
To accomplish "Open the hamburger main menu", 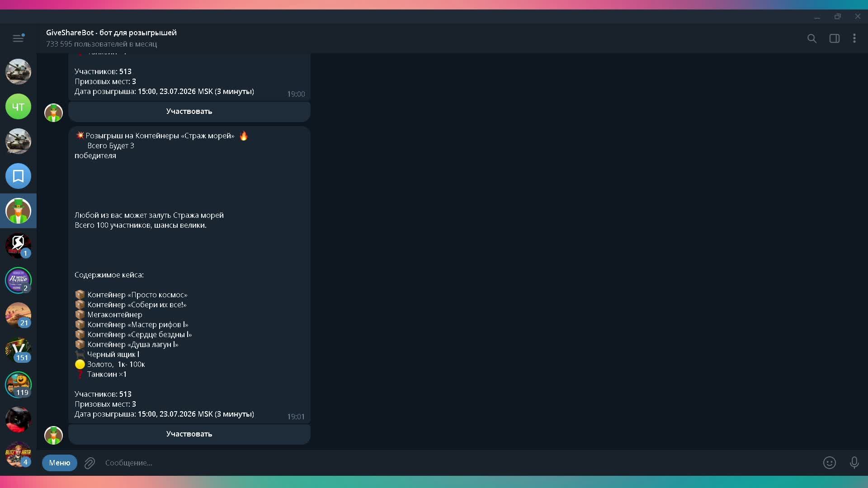I will 18,38.
